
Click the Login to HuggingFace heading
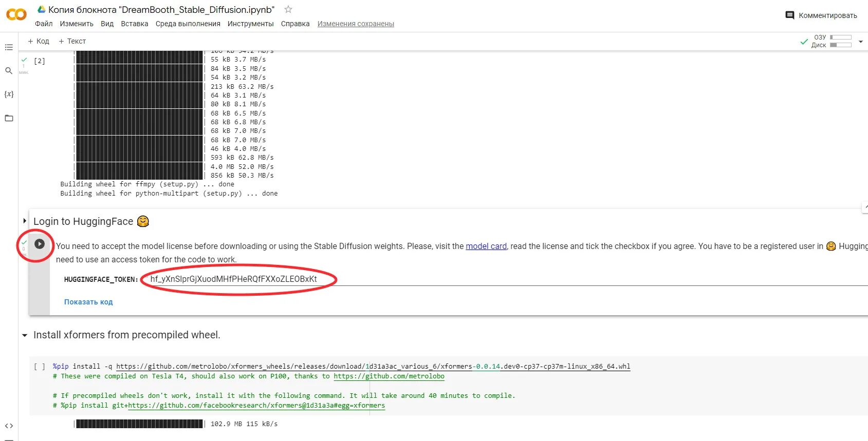click(83, 221)
